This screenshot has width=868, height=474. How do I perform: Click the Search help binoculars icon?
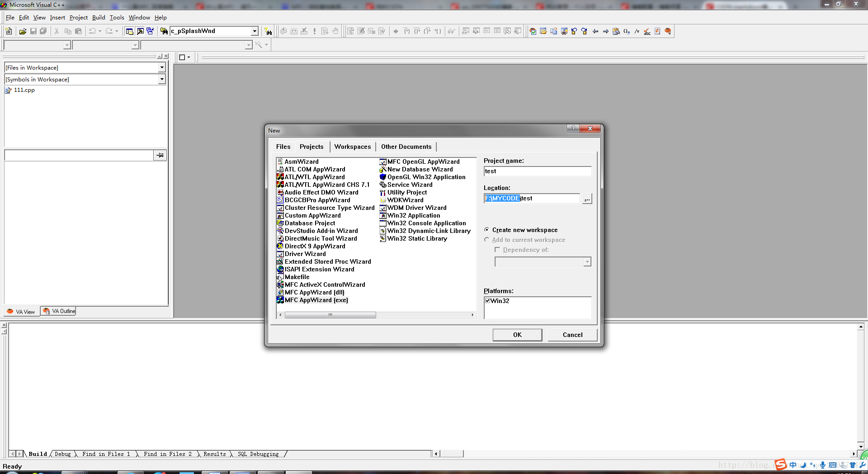click(x=269, y=31)
